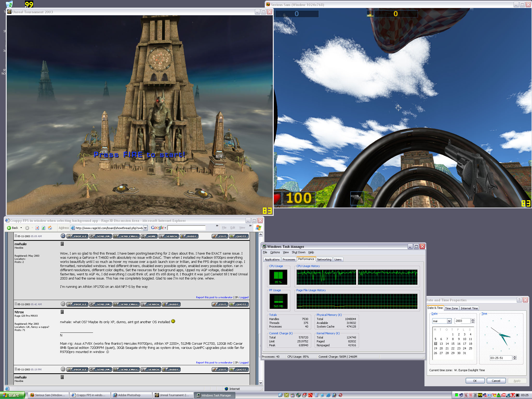This screenshot has height=399, width=532.
Task: Click the time field showing 03:25:51
Action: coord(501,358)
